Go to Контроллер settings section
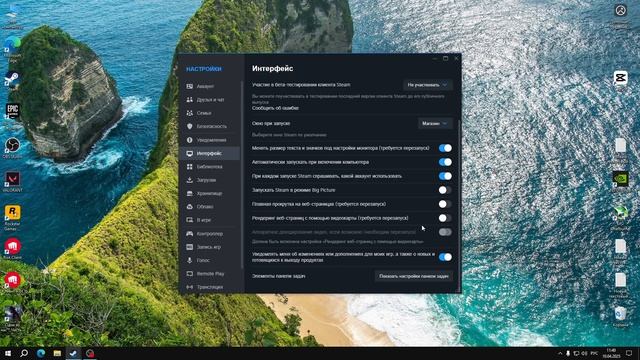The image size is (640, 360). tap(210, 233)
